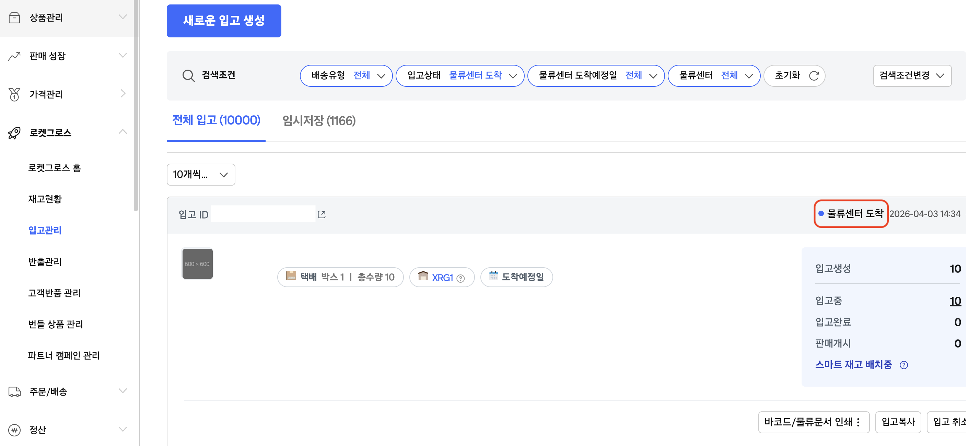
Task: Open the 10개씩 page size dropdown
Action: pyautogui.click(x=201, y=175)
